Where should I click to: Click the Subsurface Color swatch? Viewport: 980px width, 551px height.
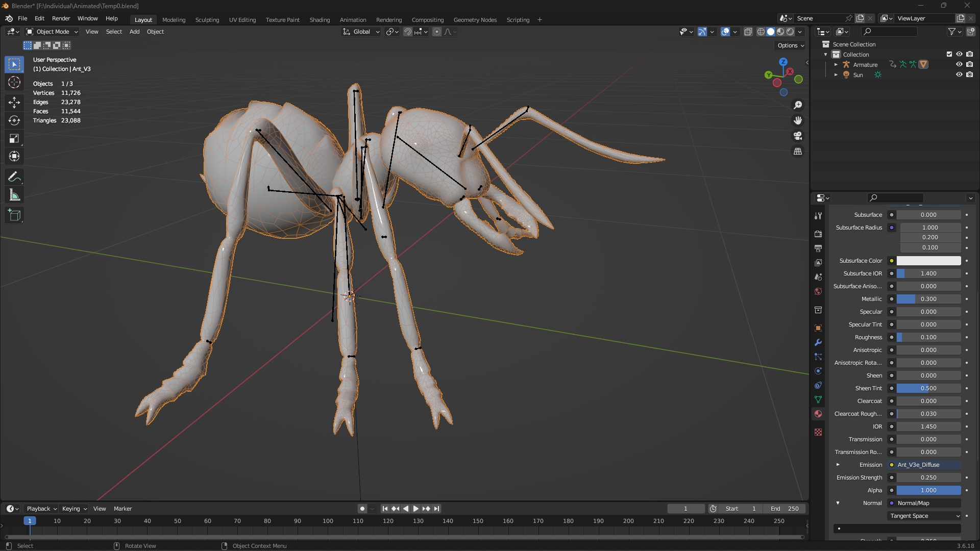point(928,261)
